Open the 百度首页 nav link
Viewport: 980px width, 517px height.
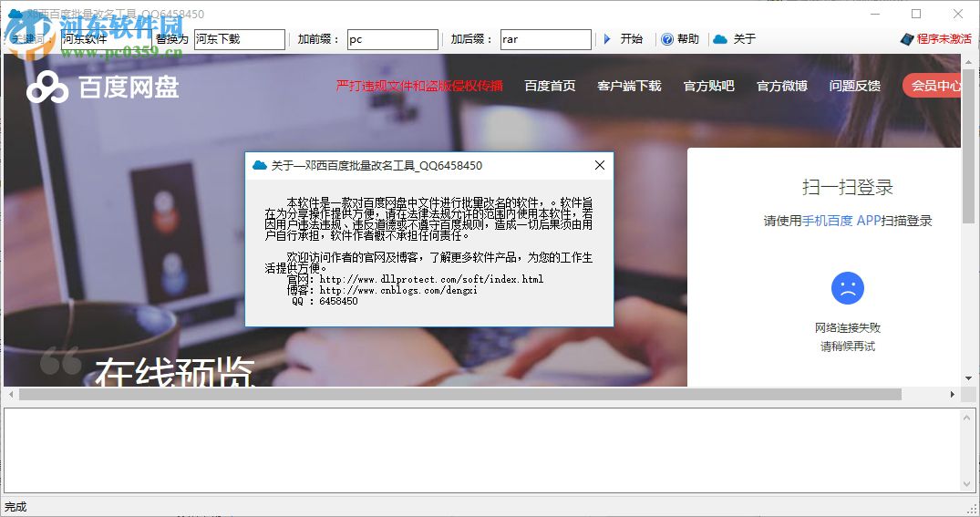[550, 86]
